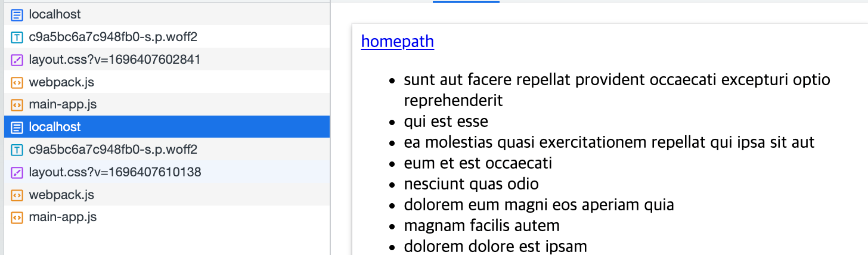This screenshot has width=868, height=255.
Task: Click the script icon of the first webpack.js
Action: coord(17,82)
